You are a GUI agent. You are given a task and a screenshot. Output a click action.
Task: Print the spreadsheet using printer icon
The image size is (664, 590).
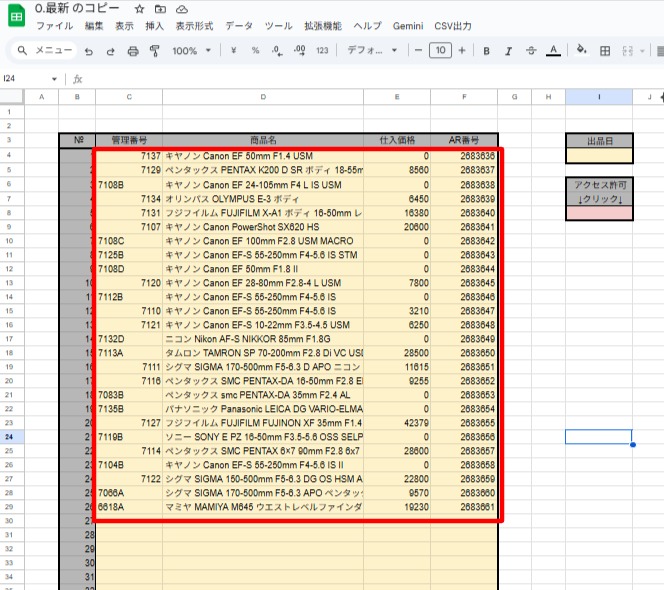tap(133, 51)
